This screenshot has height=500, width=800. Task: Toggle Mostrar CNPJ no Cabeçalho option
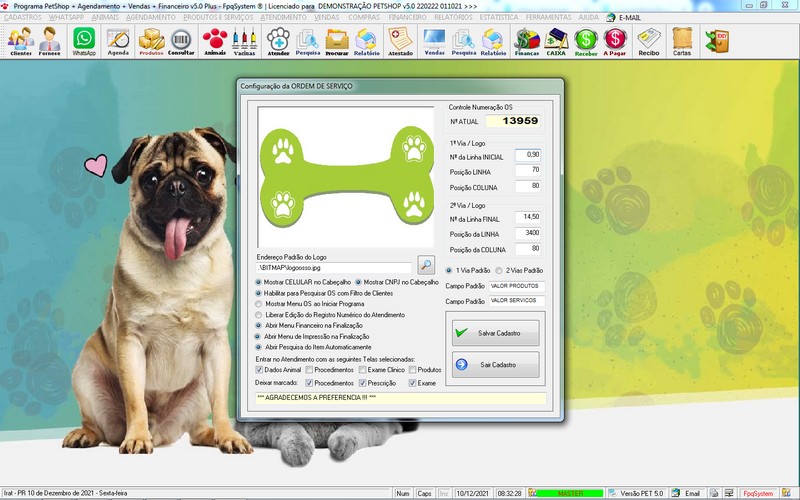(397, 282)
